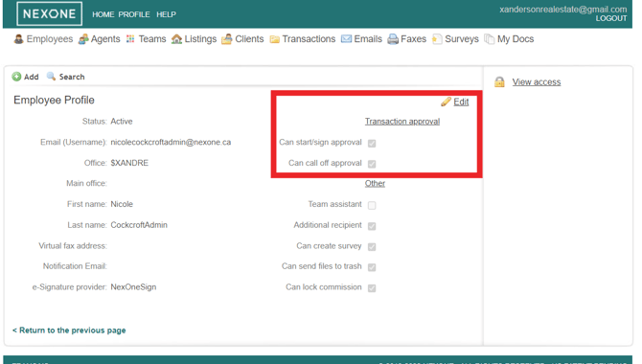Click the Add button label

31,77
